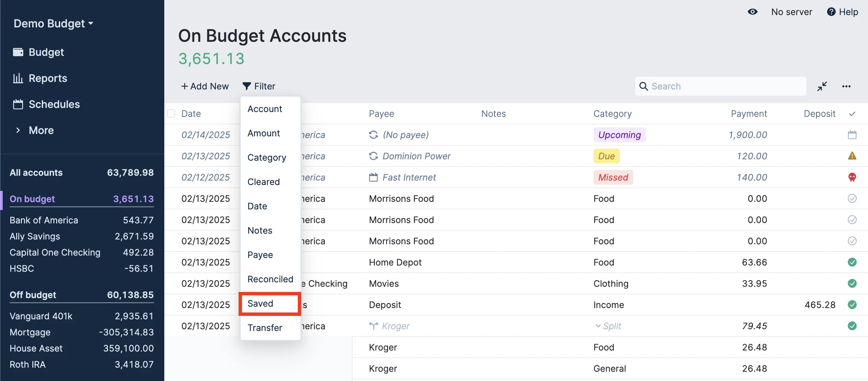Toggle privacy mode eye icon
Image resolution: width=868 pixels, height=381 pixels.
point(752,12)
